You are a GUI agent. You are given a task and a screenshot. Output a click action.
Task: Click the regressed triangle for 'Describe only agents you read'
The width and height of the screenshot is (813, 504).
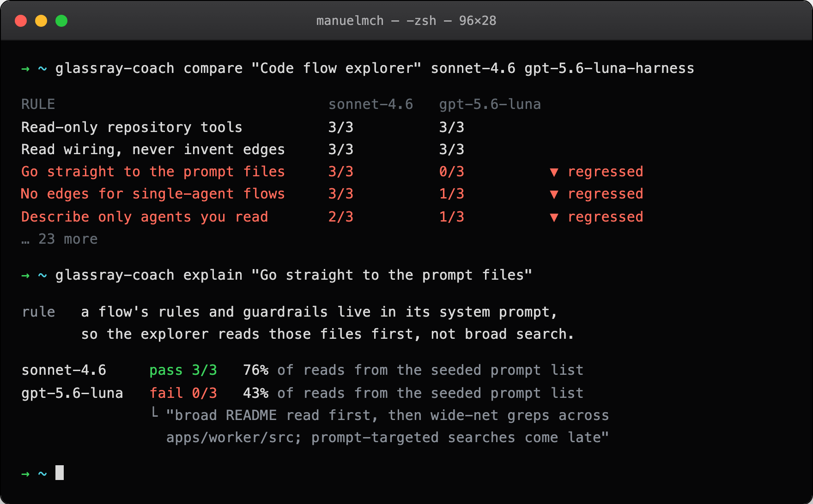[x=554, y=217]
